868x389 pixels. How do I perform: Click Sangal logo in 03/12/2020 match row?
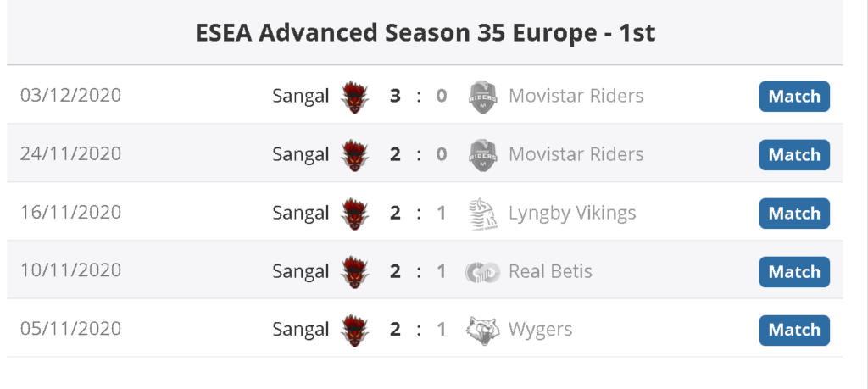pyautogui.click(x=354, y=97)
